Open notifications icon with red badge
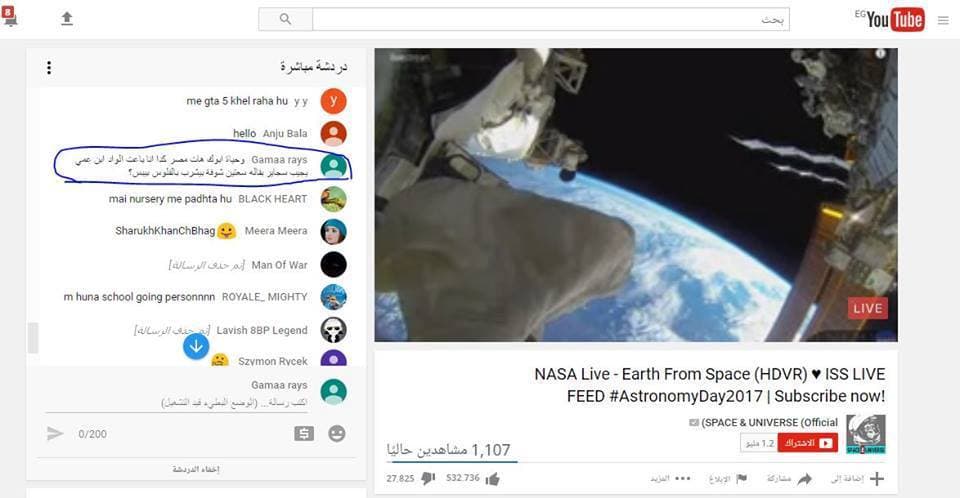The image size is (960, 498). coord(9,17)
